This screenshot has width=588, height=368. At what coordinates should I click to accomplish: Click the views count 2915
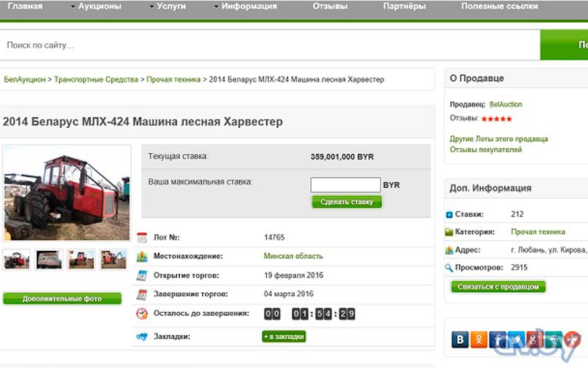click(519, 268)
